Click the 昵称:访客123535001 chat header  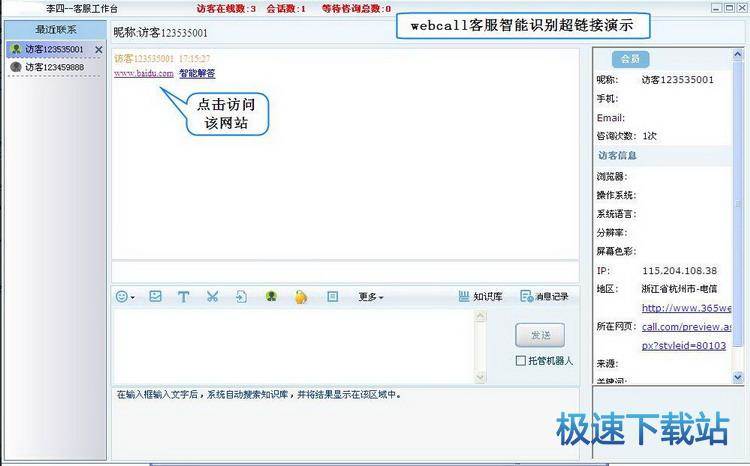(161, 33)
